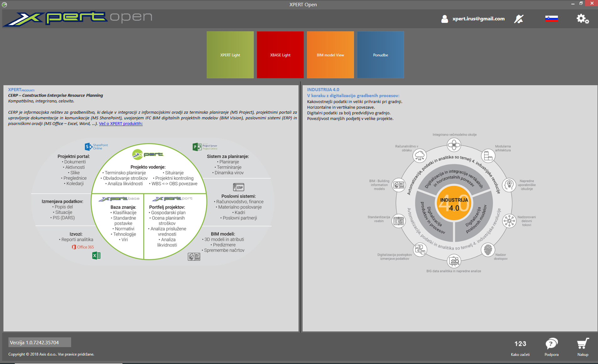Image resolution: width=598 pixels, height=364 pixels.
Task: Click the Excel icon in diagram
Action: [x=96, y=256]
